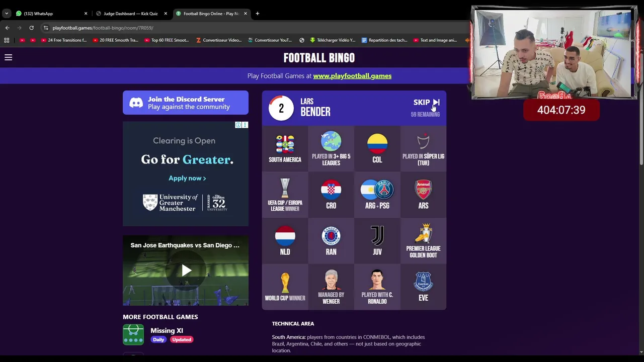
Task: Click the browser back arrow
Action: coord(7,28)
